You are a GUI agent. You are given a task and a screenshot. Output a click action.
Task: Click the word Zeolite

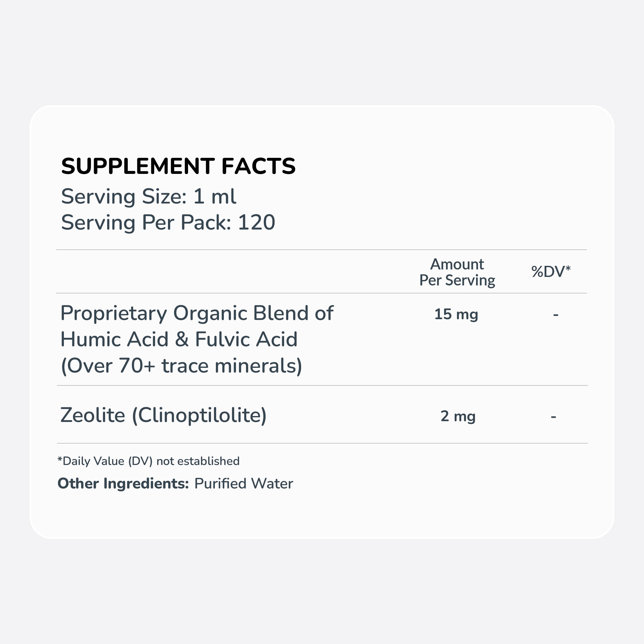click(x=93, y=415)
